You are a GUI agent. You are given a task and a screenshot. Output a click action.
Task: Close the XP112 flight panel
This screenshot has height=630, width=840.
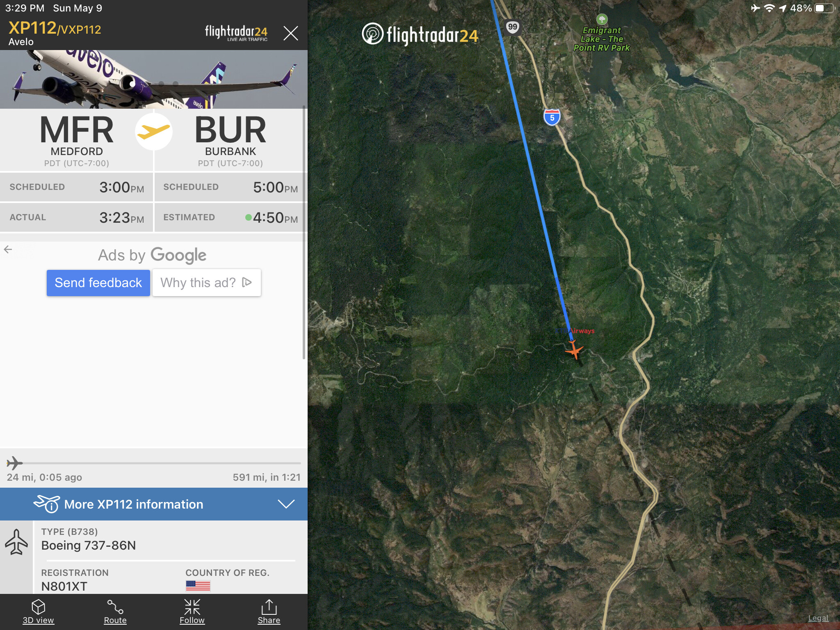(290, 33)
